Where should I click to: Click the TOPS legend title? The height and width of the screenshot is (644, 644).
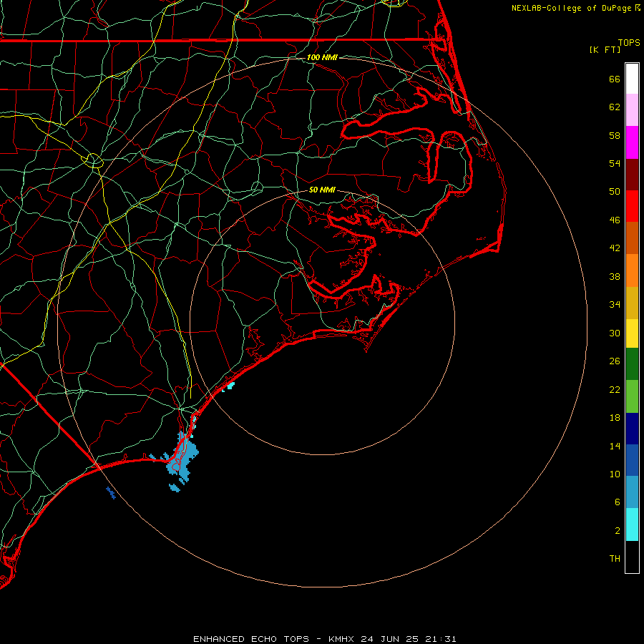[x=629, y=42]
